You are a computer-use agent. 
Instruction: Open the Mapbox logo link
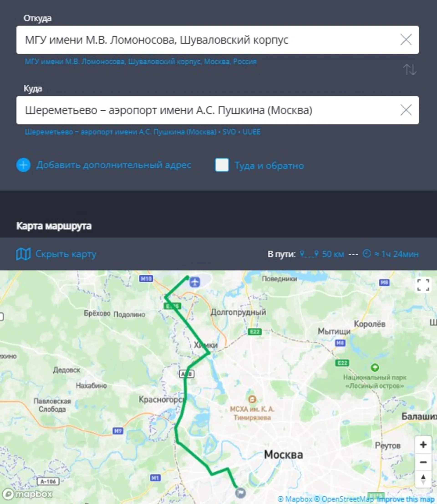(26, 494)
